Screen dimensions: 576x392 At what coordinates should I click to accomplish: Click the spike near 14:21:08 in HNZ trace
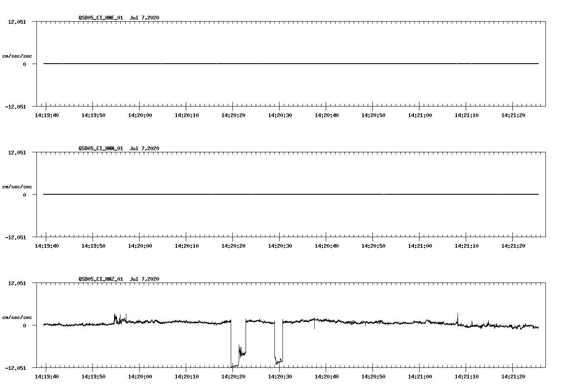(x=458, y=319)
